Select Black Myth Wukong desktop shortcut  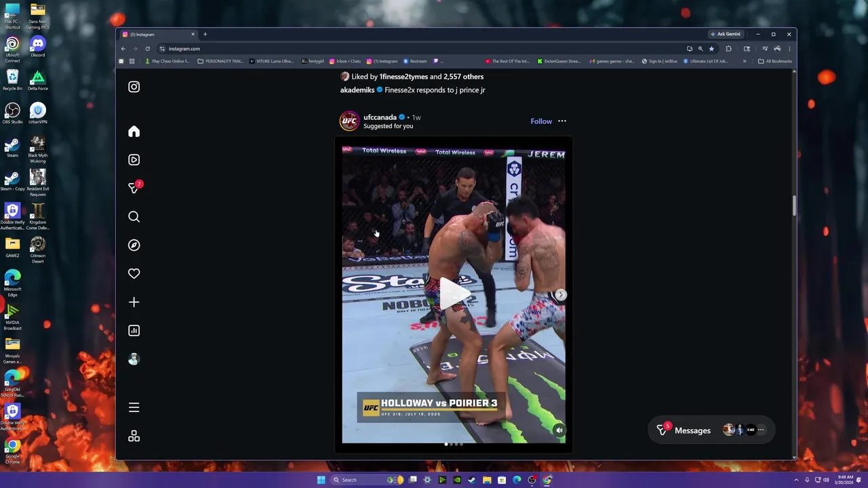pyautogui.click(x=38, y=150)
